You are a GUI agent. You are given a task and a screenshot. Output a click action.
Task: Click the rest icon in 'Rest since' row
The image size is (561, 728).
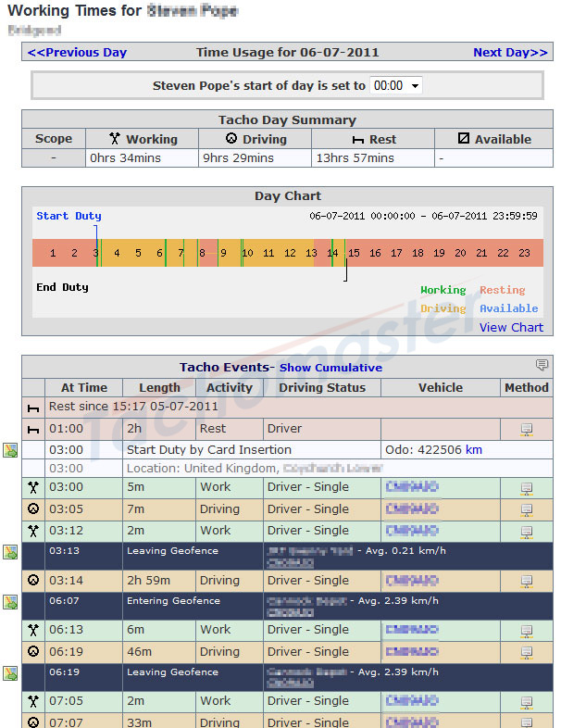coord(33,408)
